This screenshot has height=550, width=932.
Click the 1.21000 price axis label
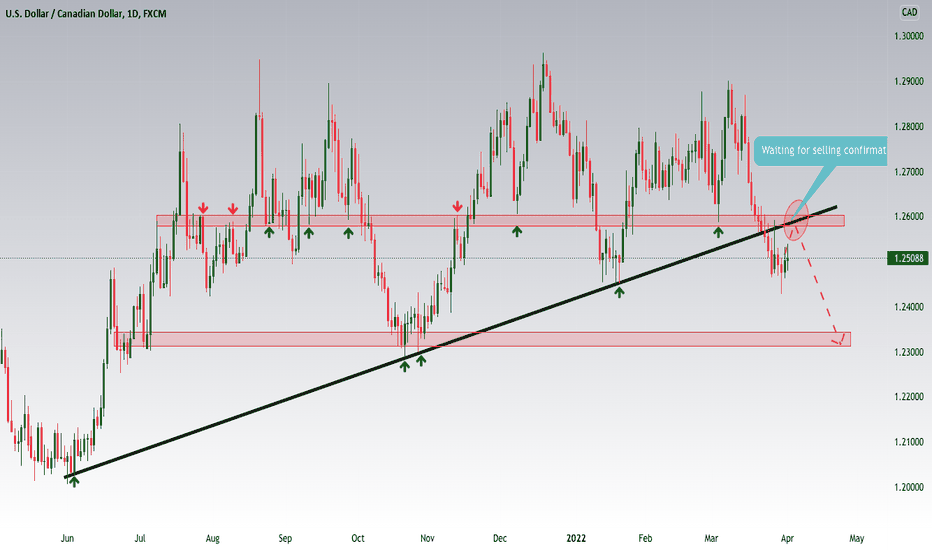click(909, 442)
